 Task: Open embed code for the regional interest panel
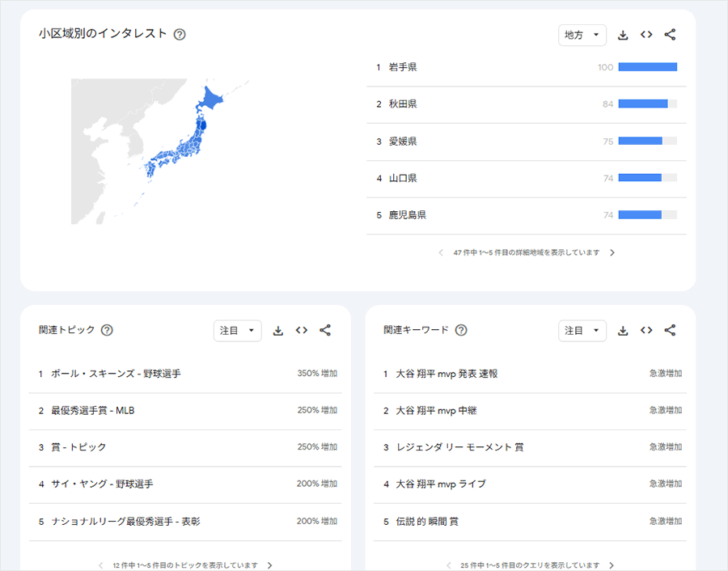click(x=646, y=35)
